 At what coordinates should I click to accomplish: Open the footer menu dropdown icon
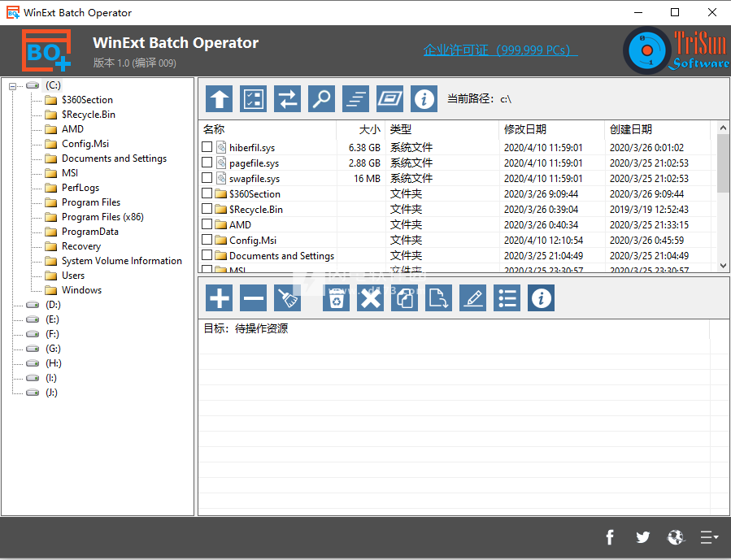709,537
